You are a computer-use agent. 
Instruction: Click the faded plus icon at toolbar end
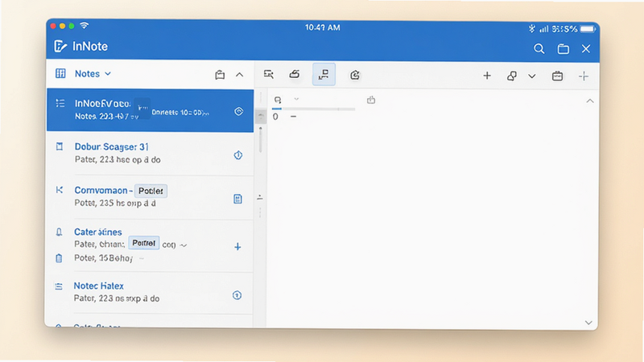tap(583, 76)
